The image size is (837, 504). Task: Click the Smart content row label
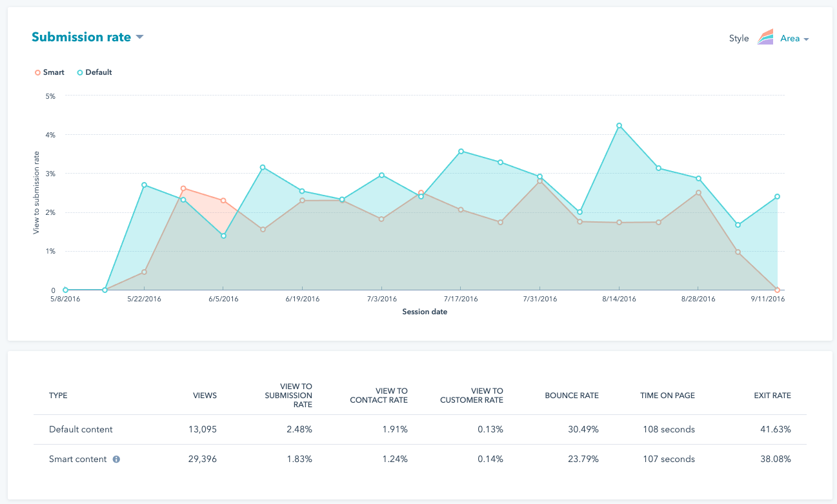pos(78,459)
